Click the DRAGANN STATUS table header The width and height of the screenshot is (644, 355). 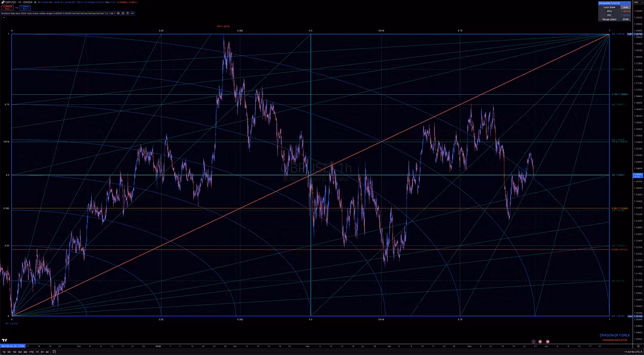[x=614, y=3]
